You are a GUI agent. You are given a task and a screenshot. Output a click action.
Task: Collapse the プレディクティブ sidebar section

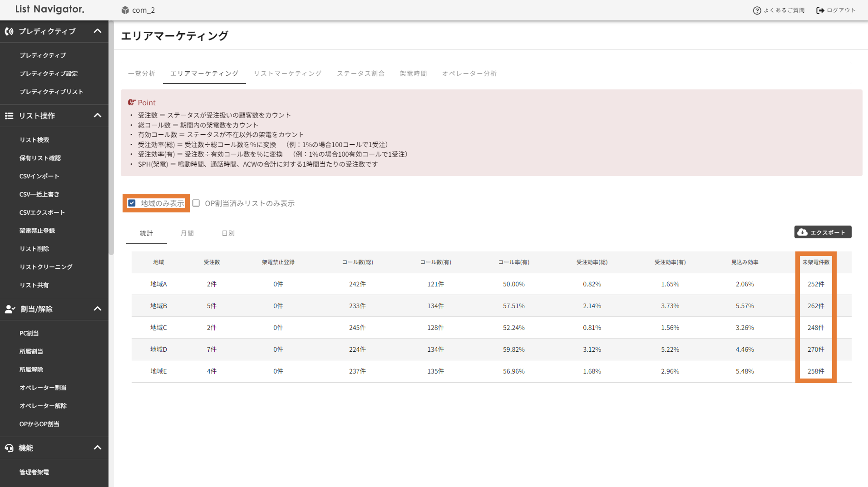coord(97,31)
